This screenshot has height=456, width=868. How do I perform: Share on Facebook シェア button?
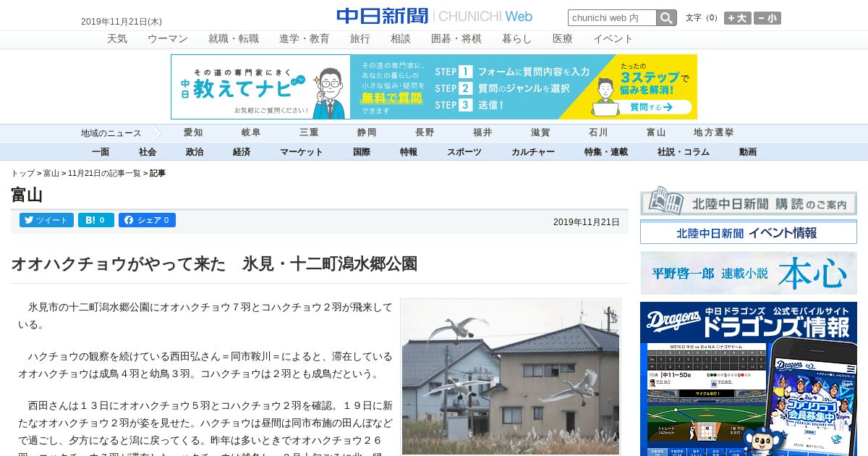pyautogui.click(x=147, y=220)
